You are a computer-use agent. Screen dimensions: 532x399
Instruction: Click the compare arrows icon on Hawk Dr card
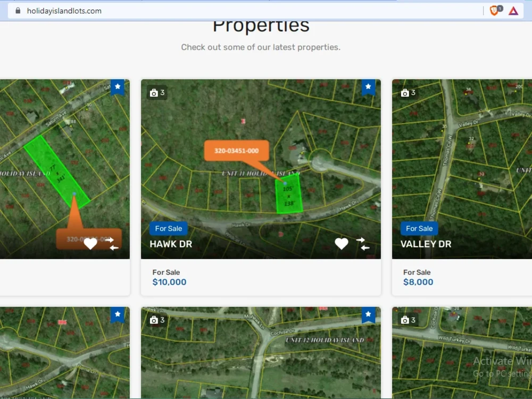pyautogui.click(x=363, y=244)
